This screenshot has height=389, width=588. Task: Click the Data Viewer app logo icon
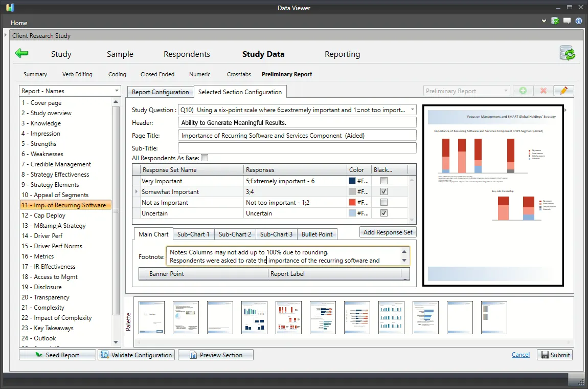10,8
